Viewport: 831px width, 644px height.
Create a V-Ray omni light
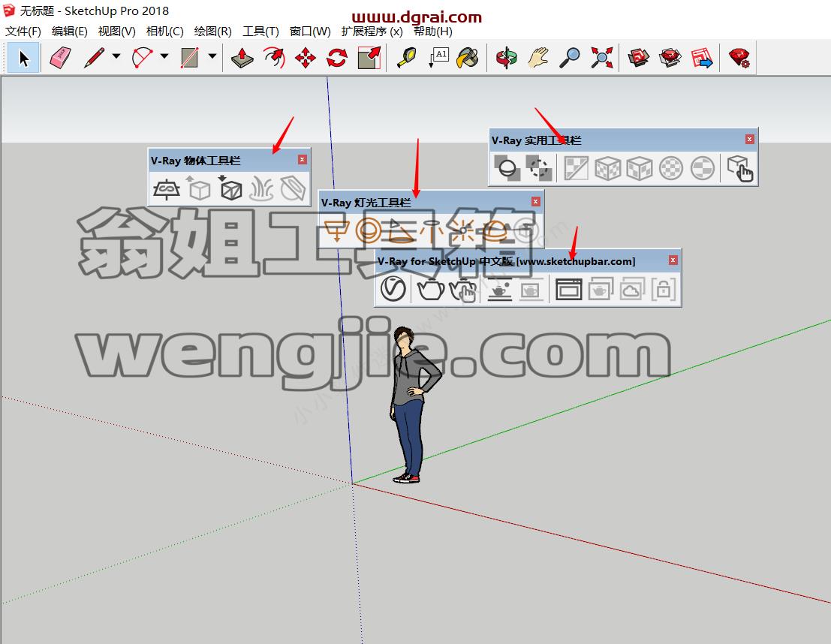[463, 231]
